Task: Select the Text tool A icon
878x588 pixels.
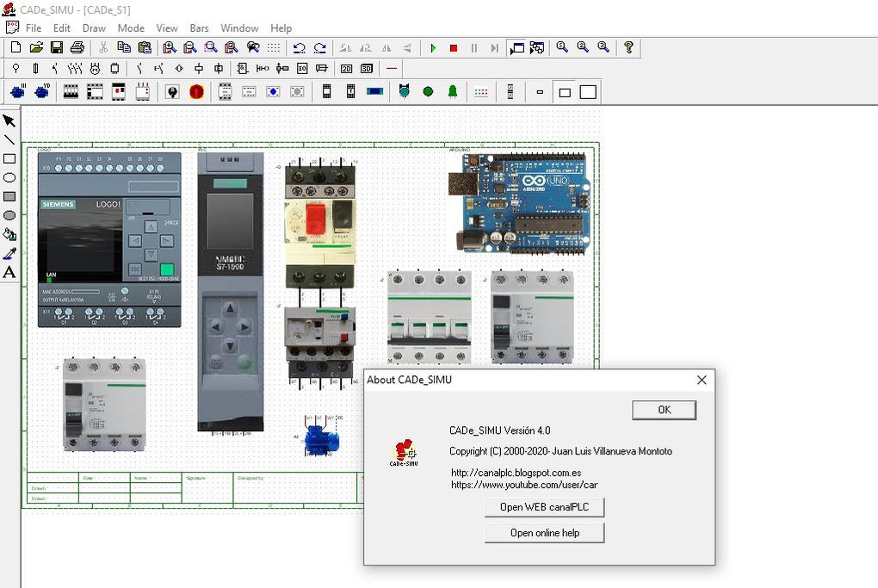Action: tap(9, 272)
